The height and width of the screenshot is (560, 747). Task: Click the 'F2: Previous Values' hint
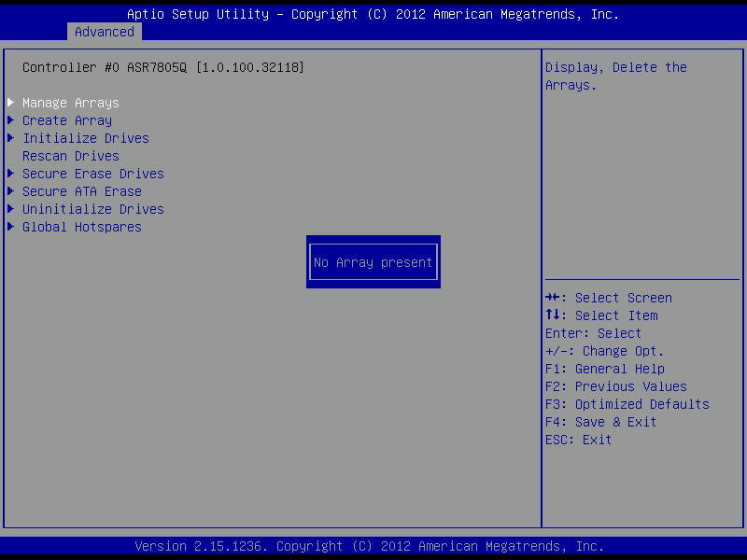(x=616, y=386)
